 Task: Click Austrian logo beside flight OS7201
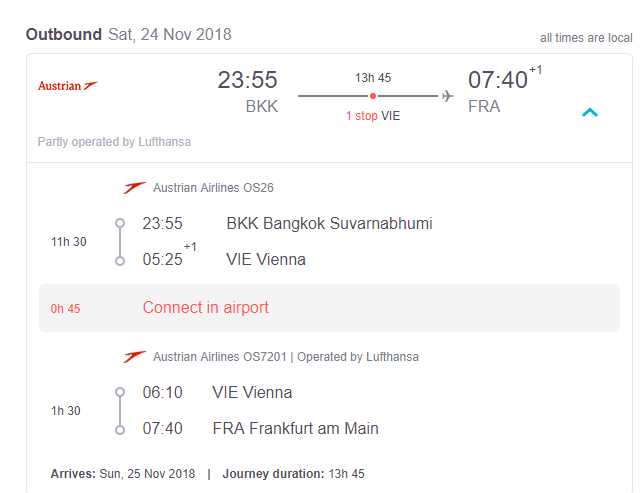[x=134, y=356]
